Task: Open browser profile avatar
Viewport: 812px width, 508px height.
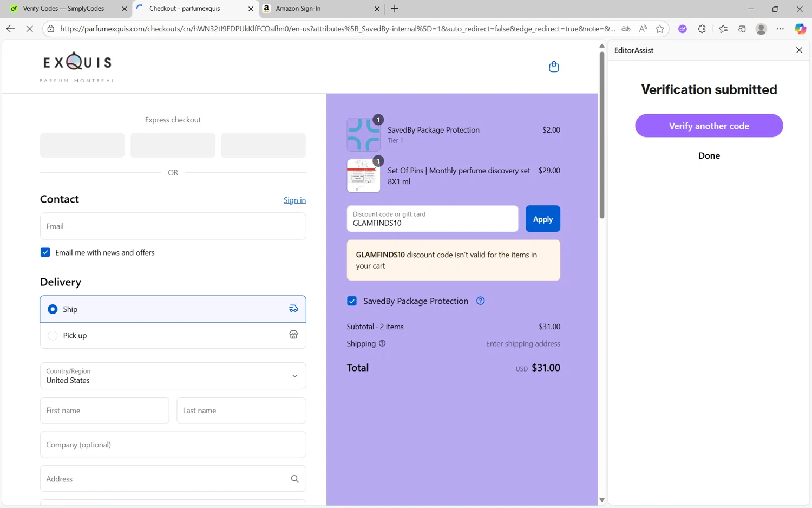Action: pos(761,29)
